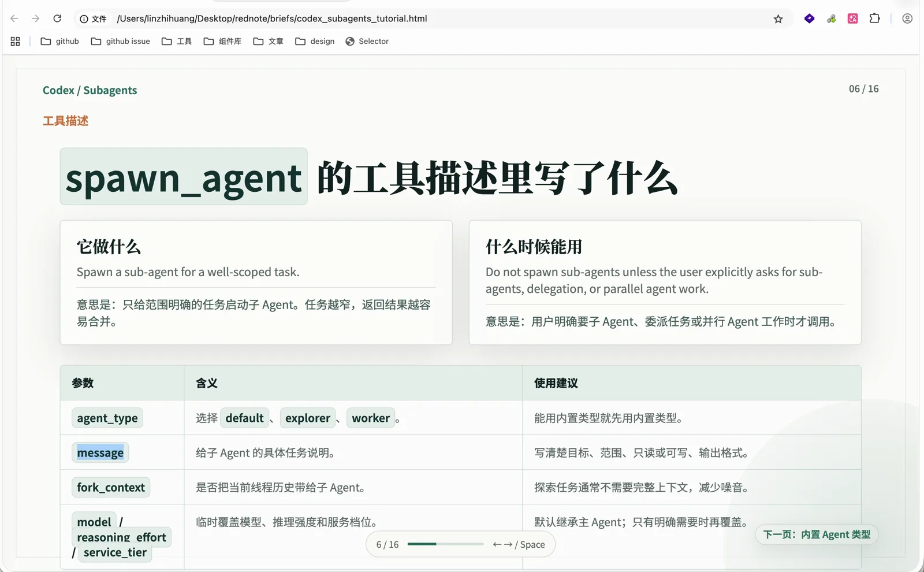Screen dimensions: 924x572
Task: Open the green extension icon
Action: [x=831, y=18]
